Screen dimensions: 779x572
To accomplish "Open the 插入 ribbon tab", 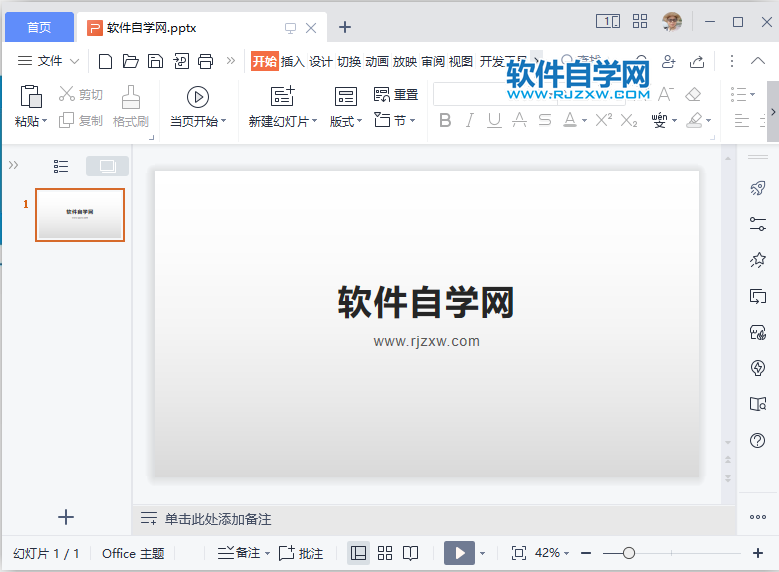I will (x=292, y=61).
